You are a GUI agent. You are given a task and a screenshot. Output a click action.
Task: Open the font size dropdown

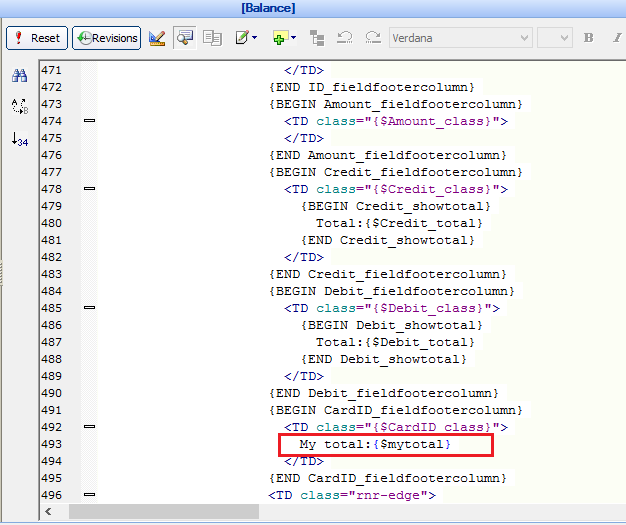click(x=555, y=38)
